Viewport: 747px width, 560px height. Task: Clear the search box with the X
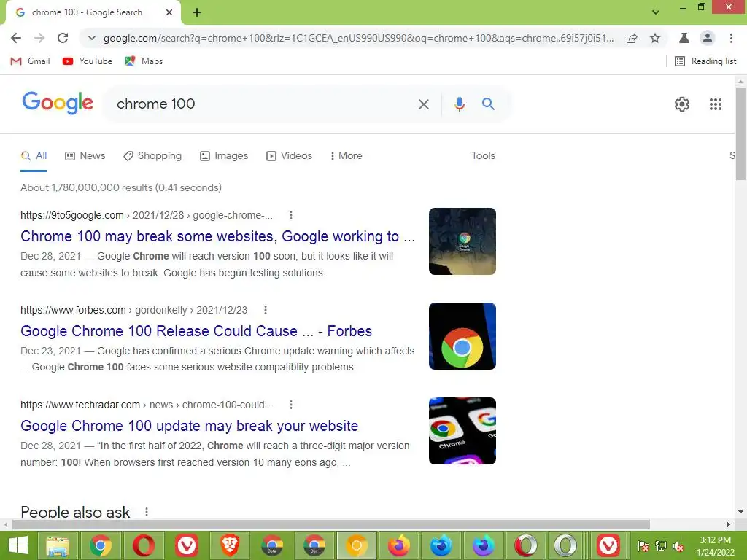point(424,104)
